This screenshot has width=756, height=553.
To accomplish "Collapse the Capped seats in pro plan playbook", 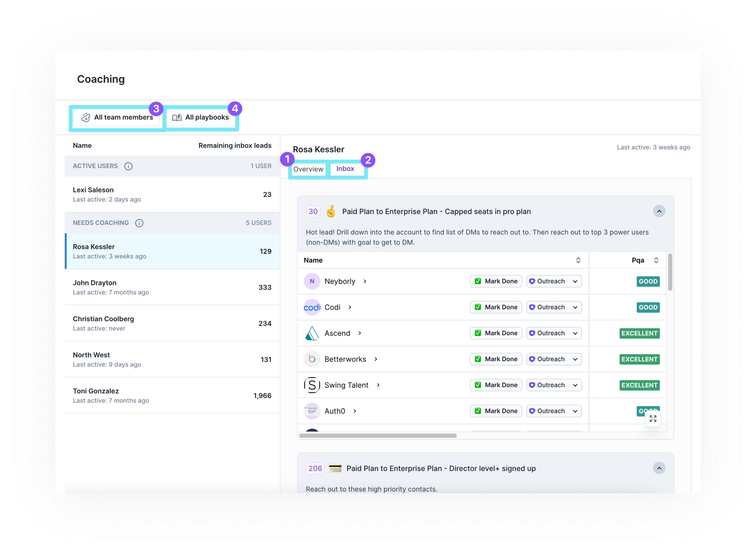I will (659, 211).
